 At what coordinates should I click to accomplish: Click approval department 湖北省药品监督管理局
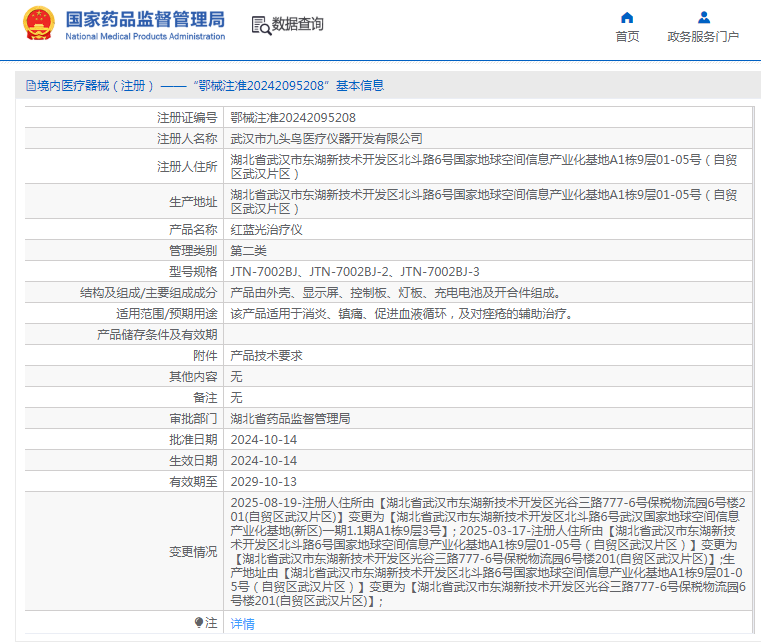[290, 418]
